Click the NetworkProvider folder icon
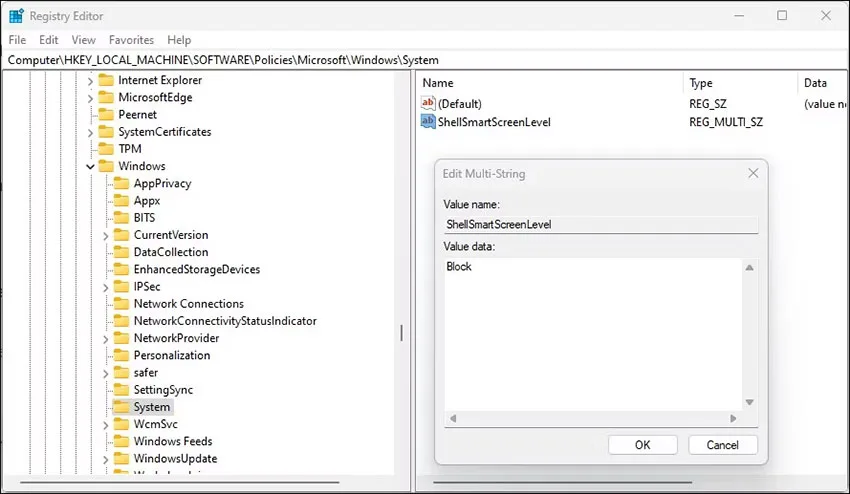The height and width of the screenshot is (494, 850). coord(121,338)
